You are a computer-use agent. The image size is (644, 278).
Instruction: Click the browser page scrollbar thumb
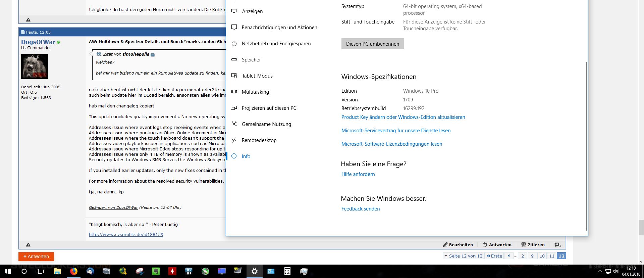click(x=641, y=228)
